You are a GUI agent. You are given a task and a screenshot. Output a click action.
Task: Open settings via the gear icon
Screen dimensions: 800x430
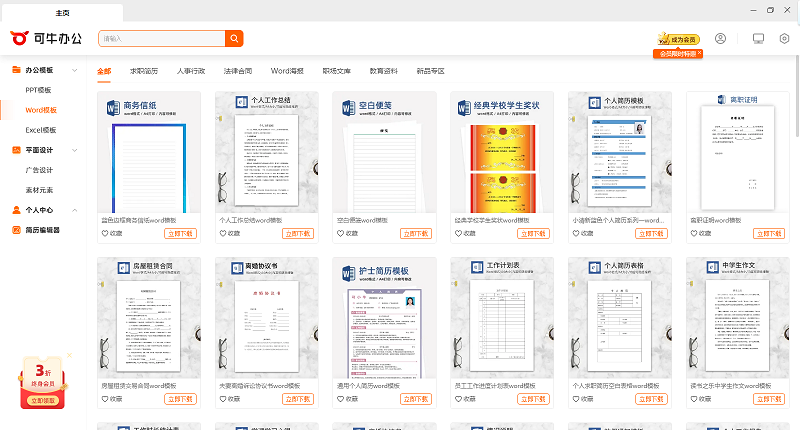784,39
